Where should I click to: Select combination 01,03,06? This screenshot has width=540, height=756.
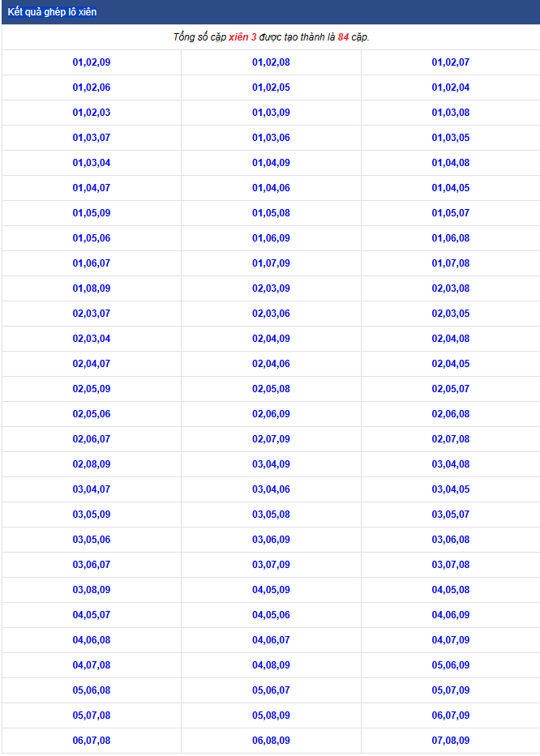pos(271,138)
